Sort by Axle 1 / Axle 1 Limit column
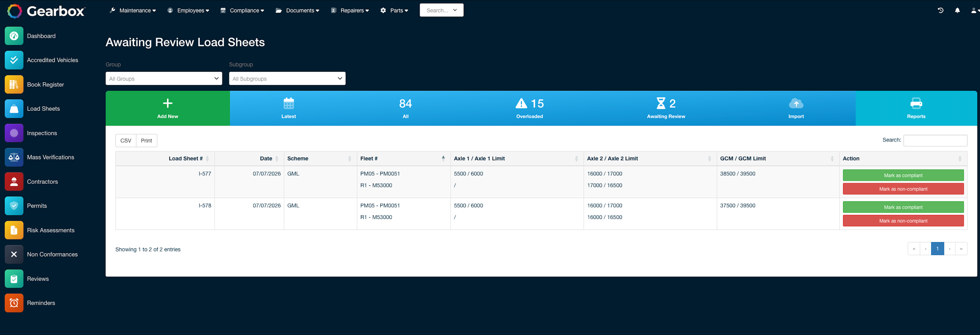 [x=517, y=159]
